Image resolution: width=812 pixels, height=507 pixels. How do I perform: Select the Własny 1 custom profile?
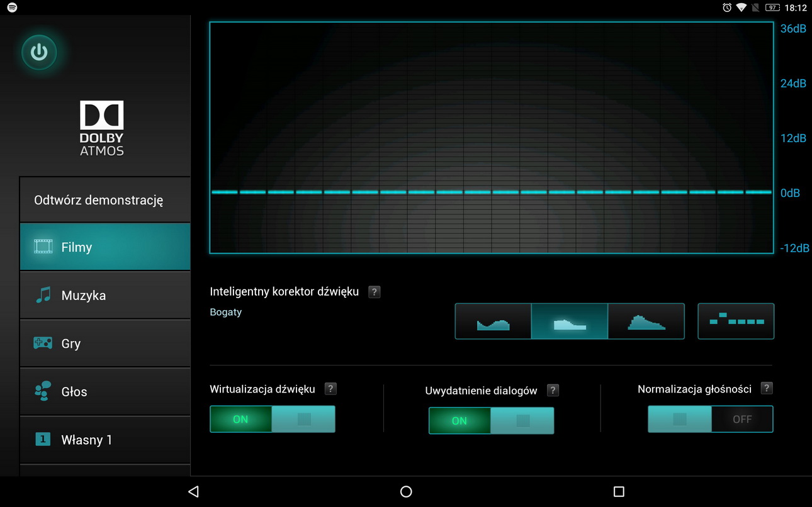coord(105,440)
